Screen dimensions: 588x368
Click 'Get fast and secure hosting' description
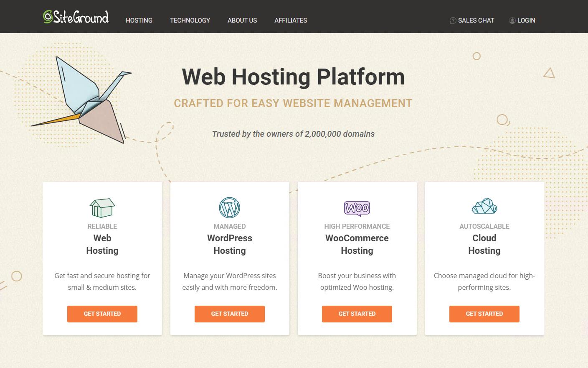102,281
